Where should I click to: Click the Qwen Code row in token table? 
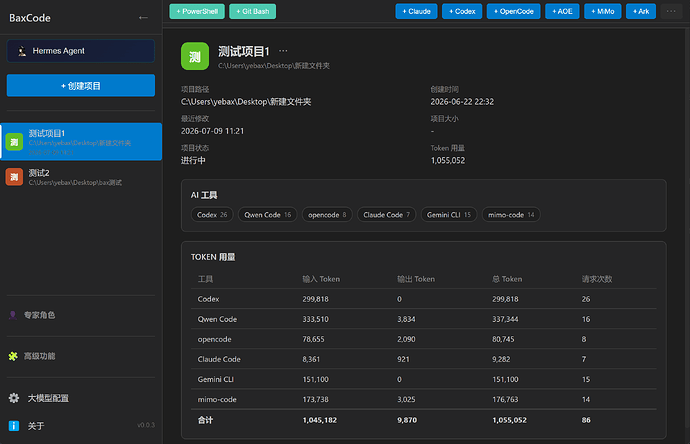coord(423,319)
